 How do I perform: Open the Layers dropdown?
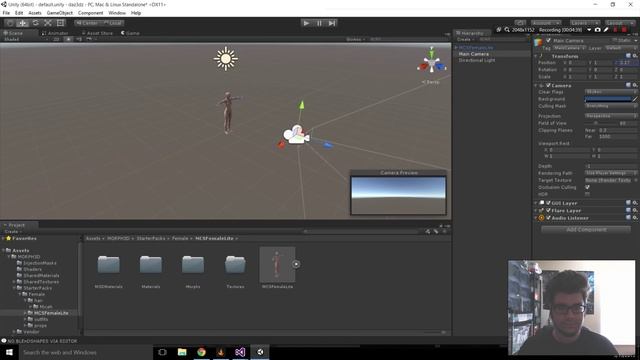[585, 23]
